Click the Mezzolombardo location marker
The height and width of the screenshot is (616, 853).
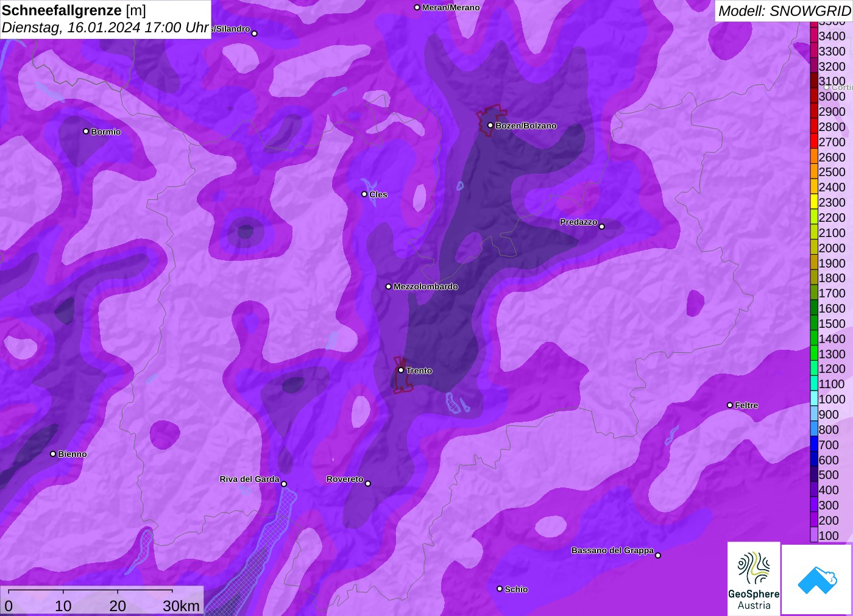coord(389,286)
